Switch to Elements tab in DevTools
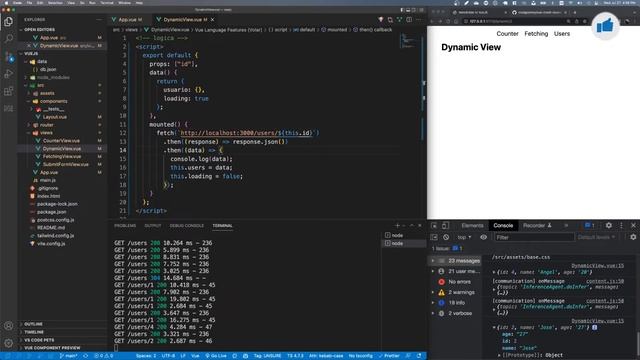Screen dimensions: 640x360 tap(472, 225)
